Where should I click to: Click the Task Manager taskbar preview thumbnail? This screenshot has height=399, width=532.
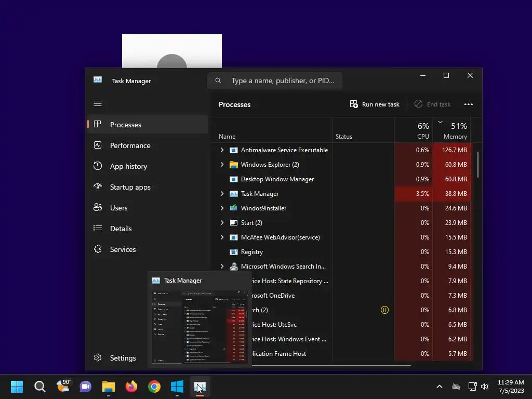pyautogui.click(x=199, y=327)
